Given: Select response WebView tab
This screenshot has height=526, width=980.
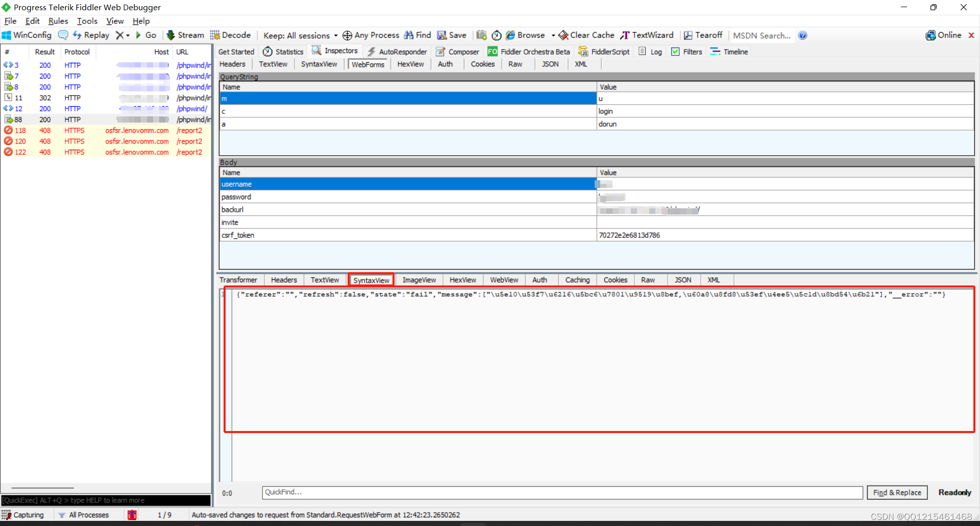Looking at the screenshot, I should 504,280.
